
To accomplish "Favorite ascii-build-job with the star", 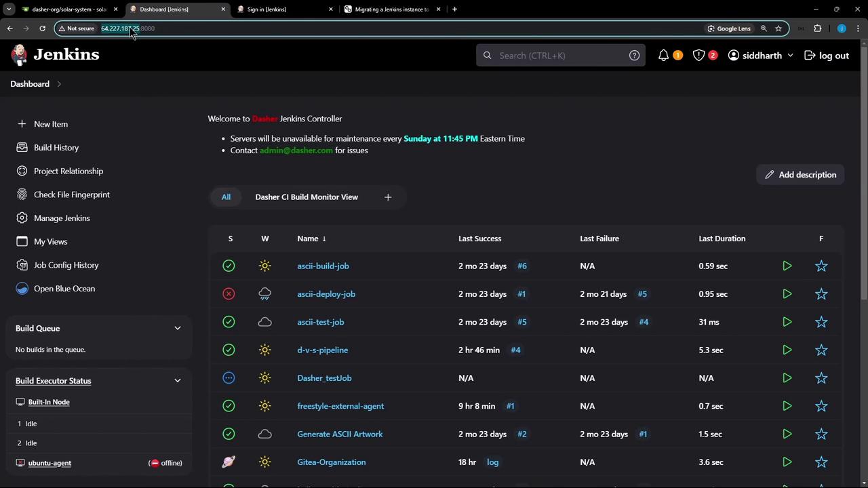I will (x=821, y=266).
